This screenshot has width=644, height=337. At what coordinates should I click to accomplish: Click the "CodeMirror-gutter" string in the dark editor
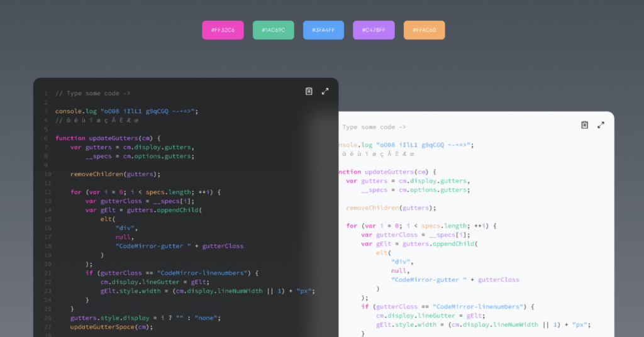pos(153,246)
